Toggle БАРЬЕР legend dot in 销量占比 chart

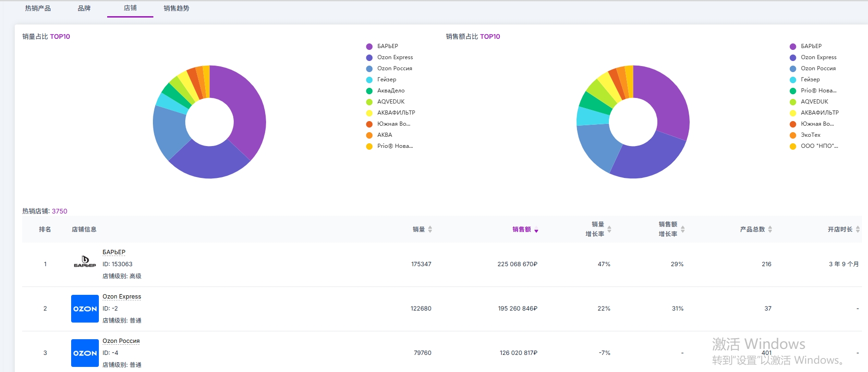tap(369, 47)
